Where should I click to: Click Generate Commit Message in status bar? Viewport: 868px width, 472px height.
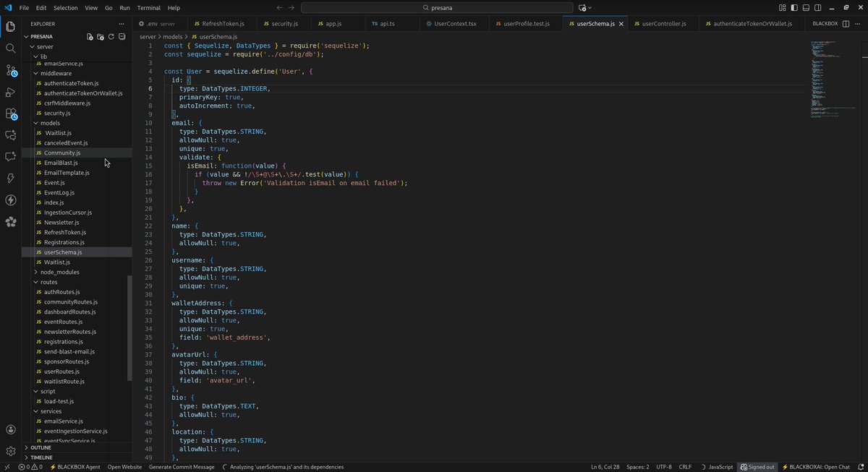click(x=182, y=467)
